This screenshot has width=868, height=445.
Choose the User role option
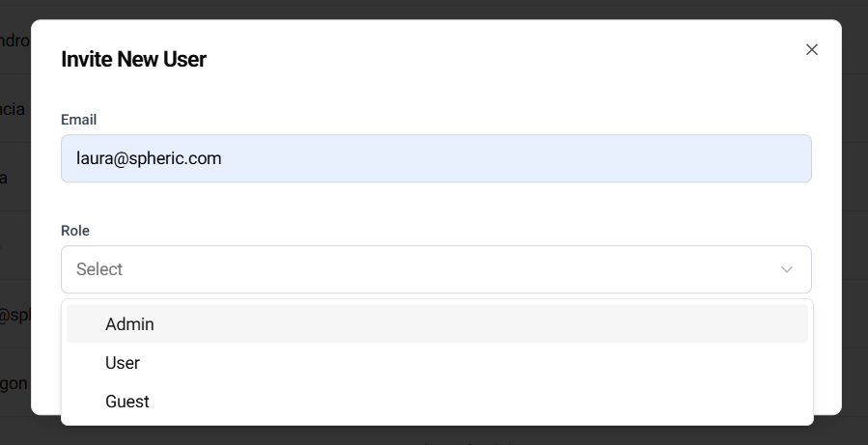(x=123, y=363)
